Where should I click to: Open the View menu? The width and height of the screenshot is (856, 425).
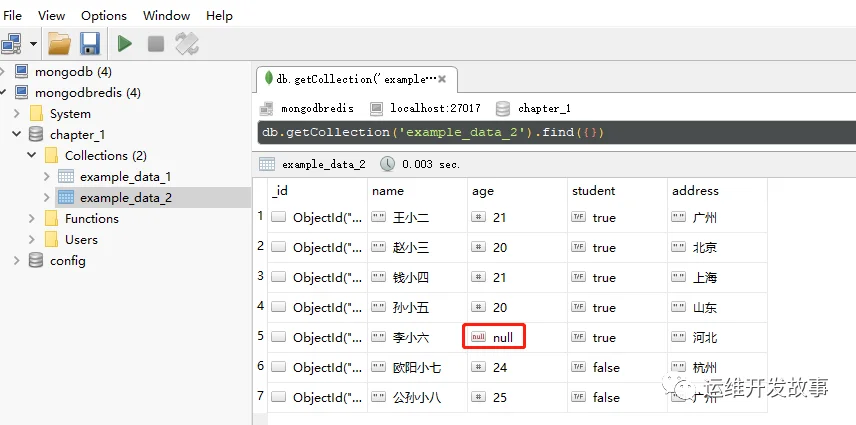click(x=52, y=16)
